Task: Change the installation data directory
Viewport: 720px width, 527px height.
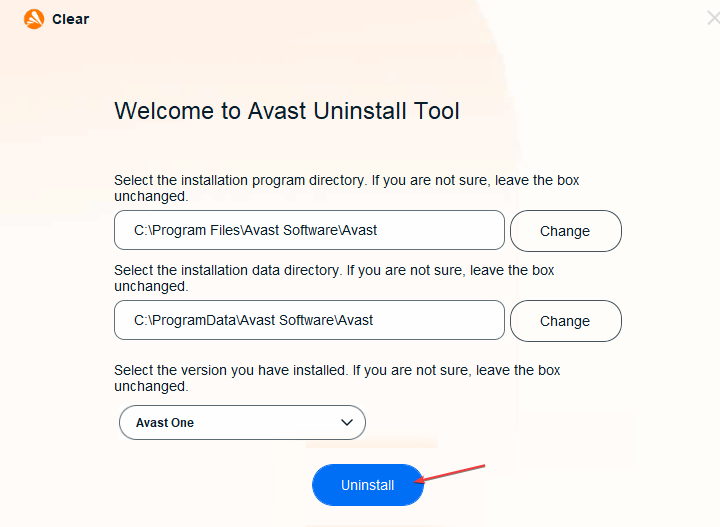Action: pos(566,321)
